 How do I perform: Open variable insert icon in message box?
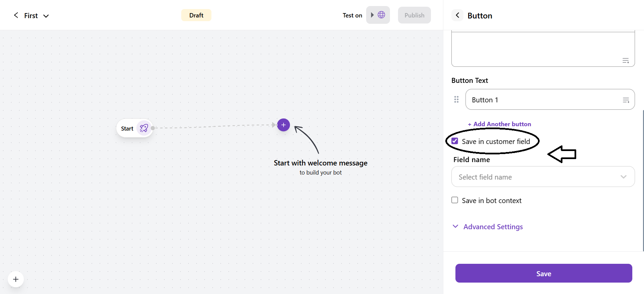click(626, 61)
